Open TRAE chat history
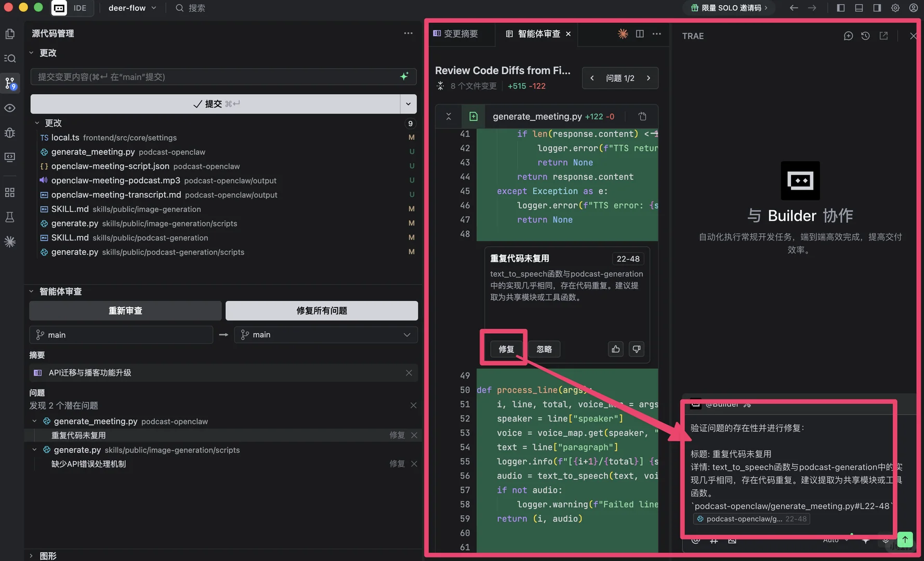924x561 pixels. [x=865, y=36]
